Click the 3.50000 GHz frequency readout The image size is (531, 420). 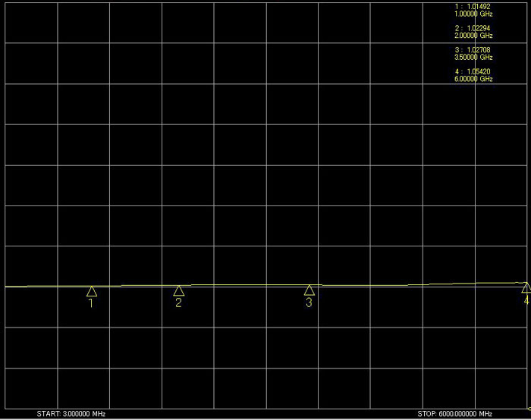tap(473, 57)
